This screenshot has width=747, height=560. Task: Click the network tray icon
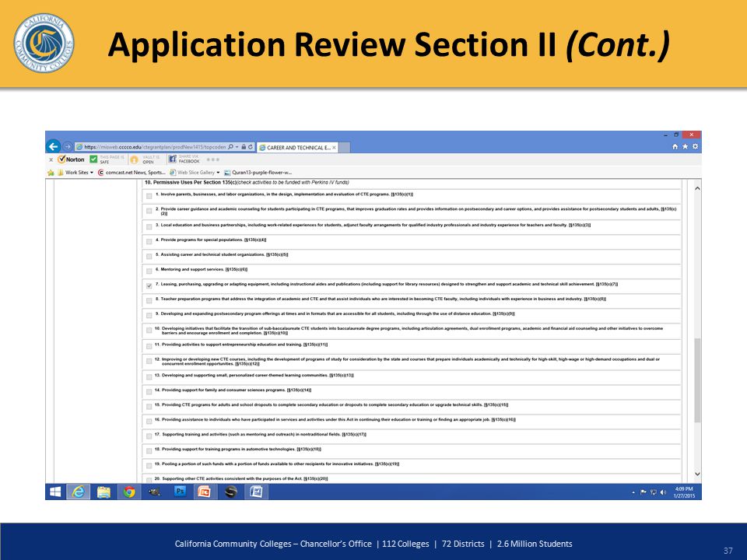(653, 492)
